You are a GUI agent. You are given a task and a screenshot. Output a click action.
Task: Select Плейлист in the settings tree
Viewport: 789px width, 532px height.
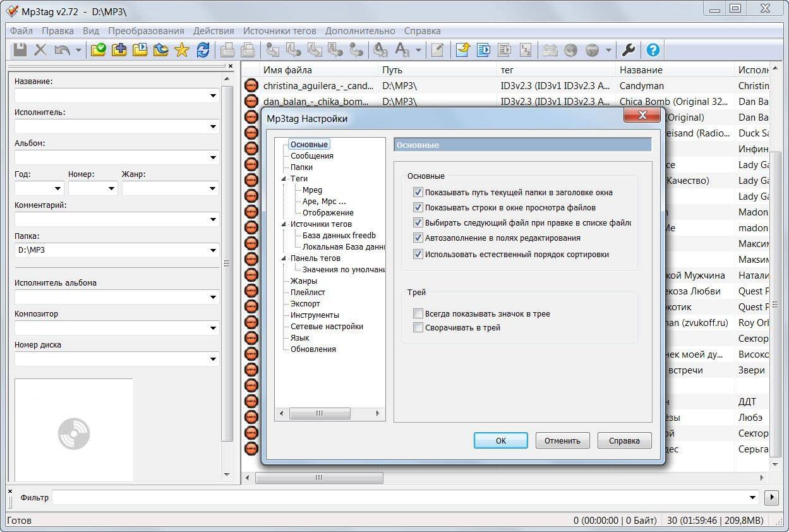tap(308, 293)
